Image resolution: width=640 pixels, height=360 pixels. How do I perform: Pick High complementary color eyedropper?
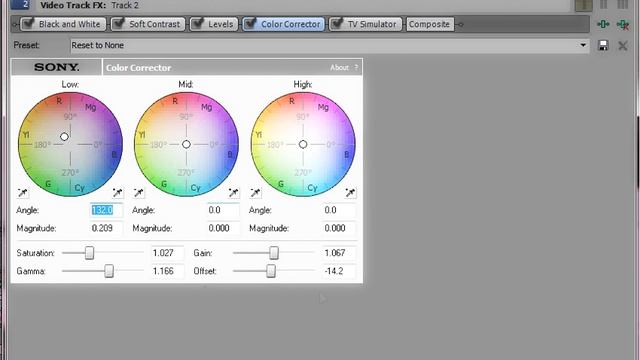(x=256, y=193)
